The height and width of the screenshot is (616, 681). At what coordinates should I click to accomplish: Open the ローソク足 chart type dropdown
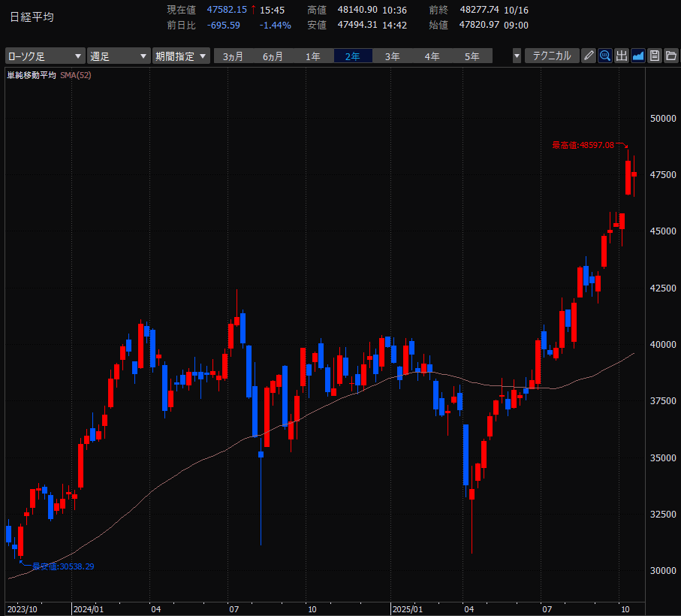45,56
